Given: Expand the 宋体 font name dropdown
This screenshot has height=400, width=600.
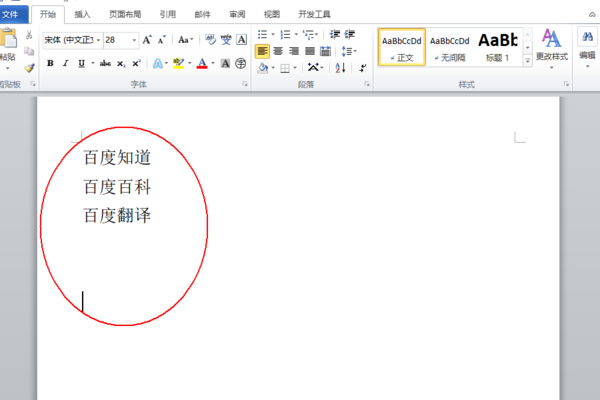Looking at the screenshot, I should tap(98, 40).
